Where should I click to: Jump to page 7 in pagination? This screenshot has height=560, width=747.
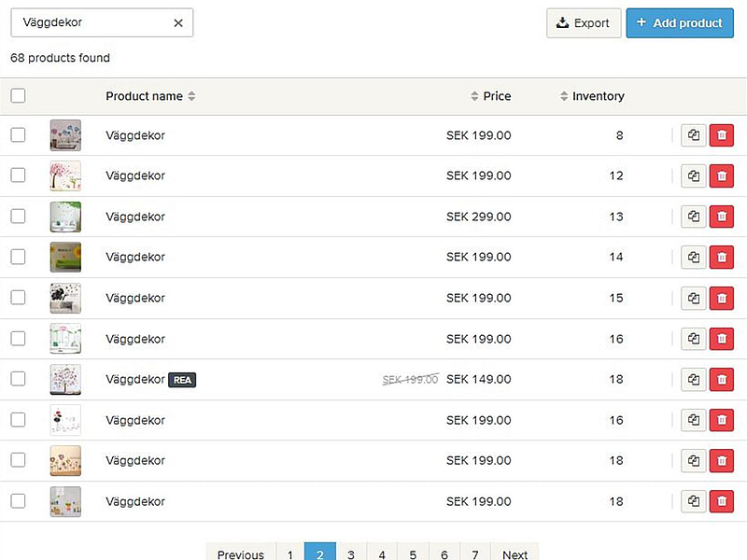click(474, 554)
